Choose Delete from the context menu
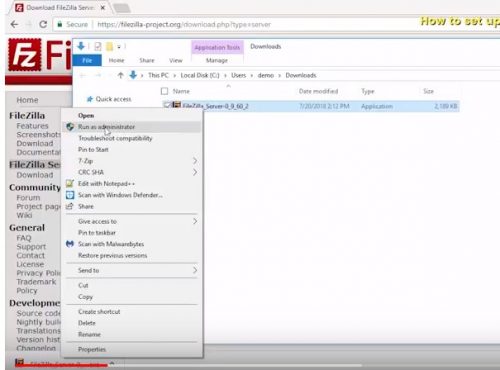The image size is (500, 370). tap(87, 323)
